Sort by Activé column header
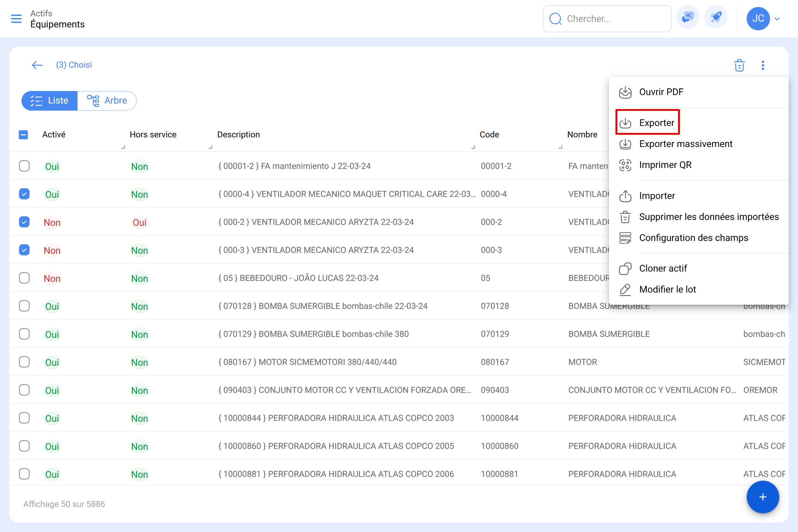Viewport: 798px width, 532px height. pos(54,135)
